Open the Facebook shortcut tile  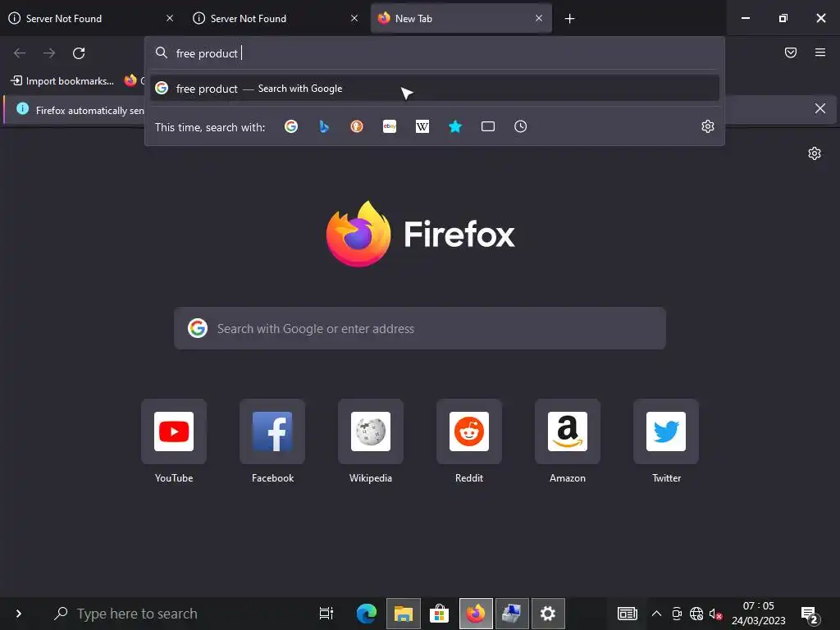(x=272, y=431)
